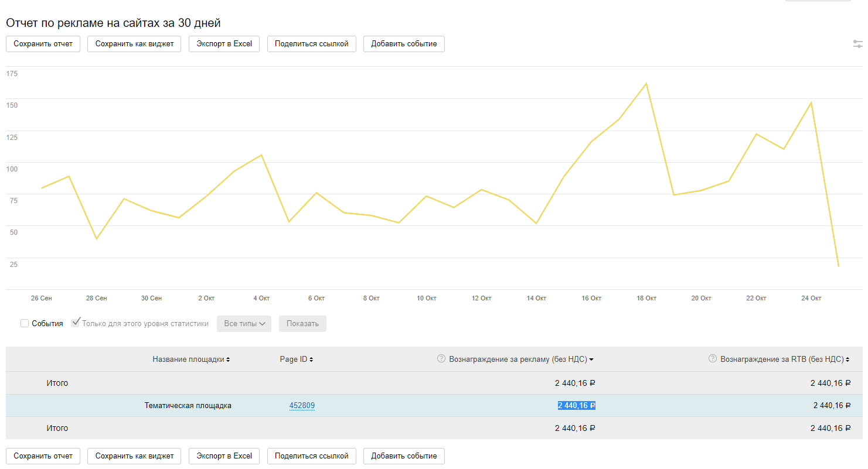Open Page ID 452809 link
Screen dimensions: 868x469
pyautogui.click(x=302, y=405)
